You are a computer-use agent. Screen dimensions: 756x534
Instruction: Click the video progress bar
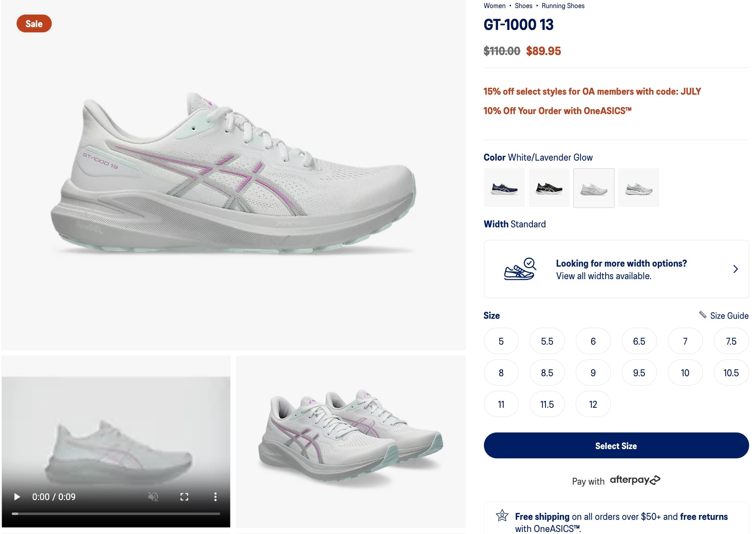116,514
